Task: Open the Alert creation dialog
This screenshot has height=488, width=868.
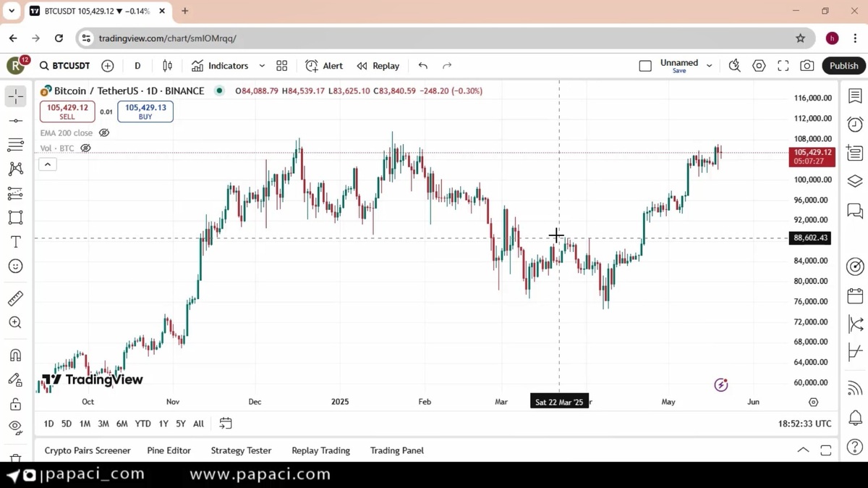Action: tap(324, 66)
